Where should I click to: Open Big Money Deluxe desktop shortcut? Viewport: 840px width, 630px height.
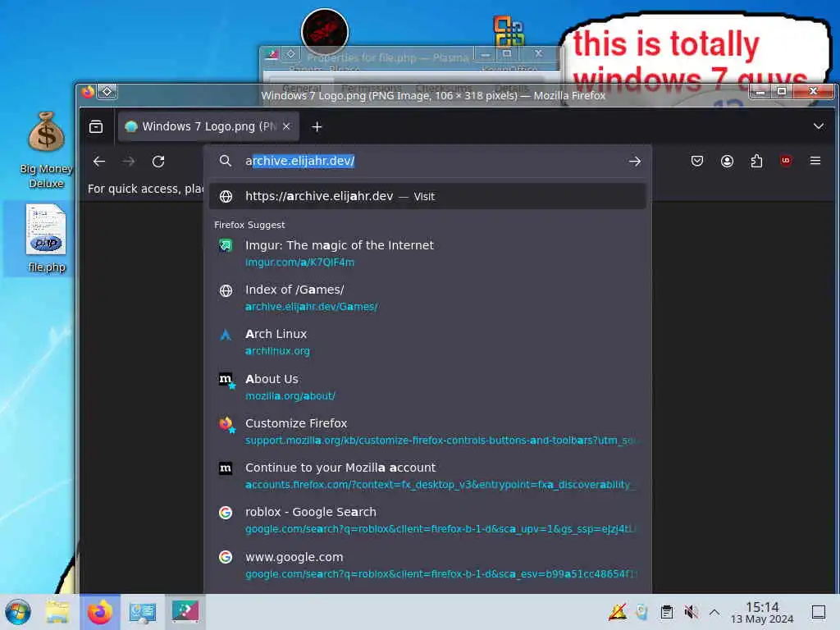[x=46, y=150]
